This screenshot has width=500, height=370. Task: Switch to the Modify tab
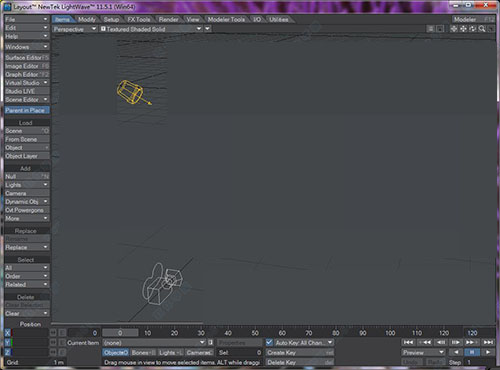(x=87, y=19)
